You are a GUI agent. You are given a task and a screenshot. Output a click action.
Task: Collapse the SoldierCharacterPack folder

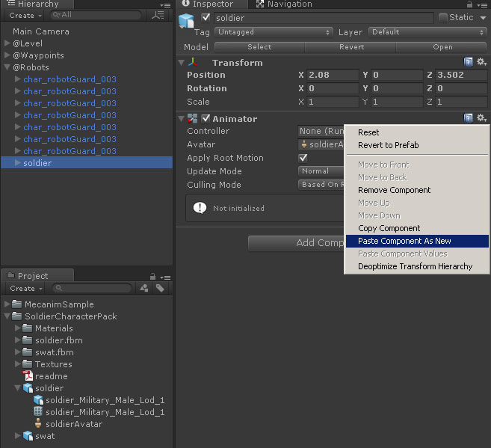pos(7,316)
